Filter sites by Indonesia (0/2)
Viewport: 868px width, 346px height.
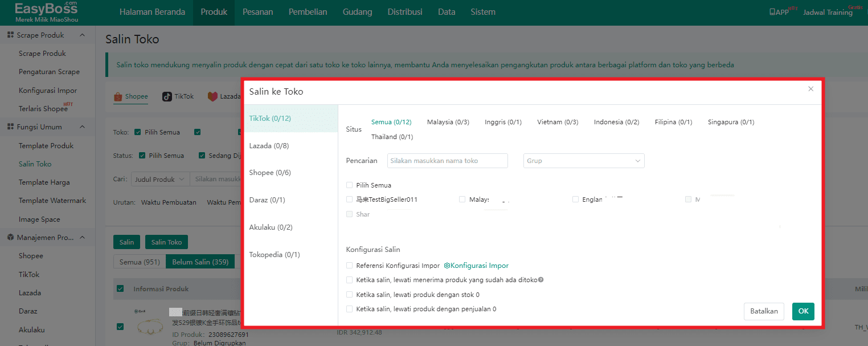pyautogui.click(x=617, y=122)
